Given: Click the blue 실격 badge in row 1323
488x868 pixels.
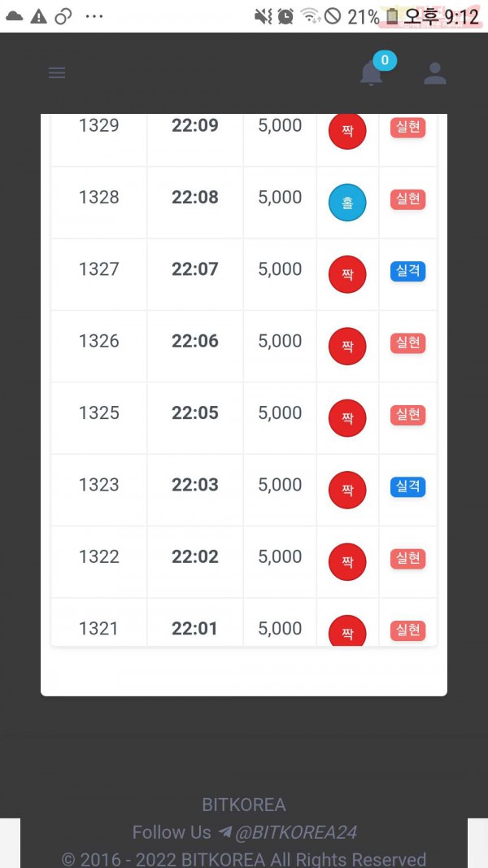Looking at the screenshot, I should (408, 487).
